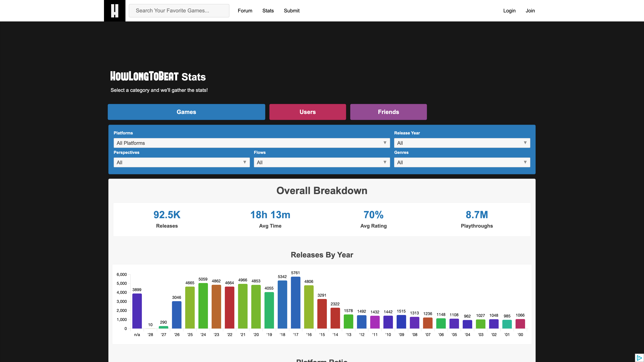Expand the Perspectives dropdown
The width and height of the screenshot is (644, 362).
tap(182, 162)
